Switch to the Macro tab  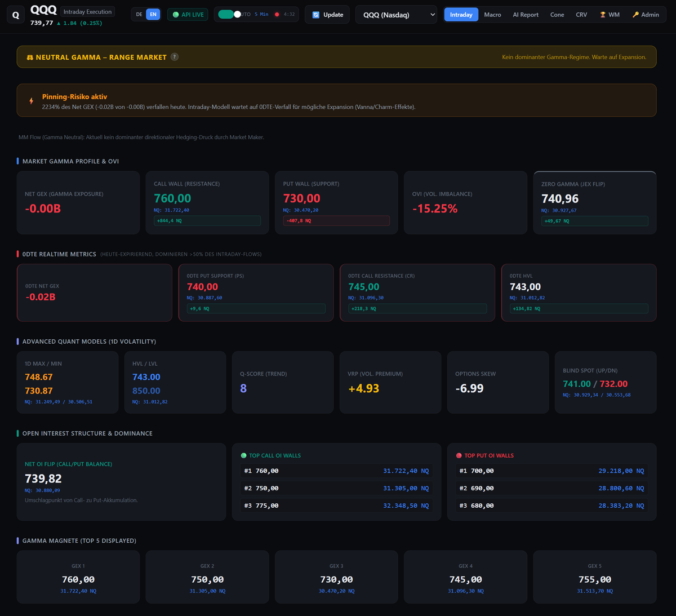pyautogui.click(x=492, y=15)
